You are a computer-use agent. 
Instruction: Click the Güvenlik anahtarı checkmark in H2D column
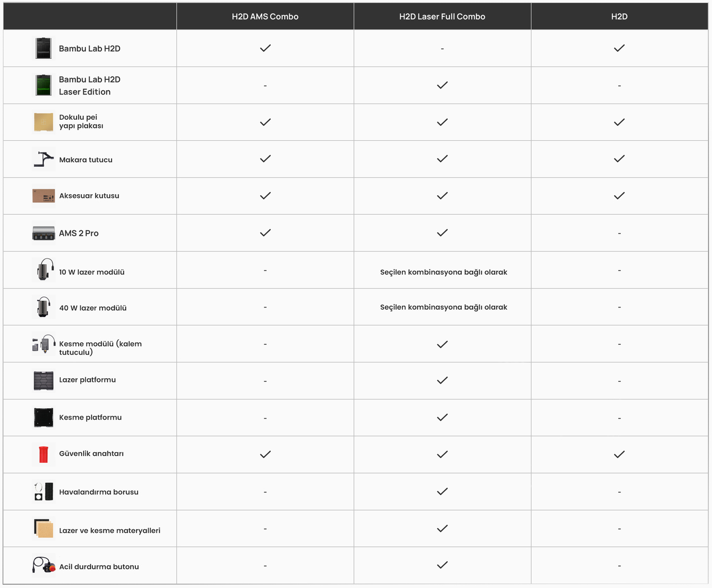coord(619,455)
